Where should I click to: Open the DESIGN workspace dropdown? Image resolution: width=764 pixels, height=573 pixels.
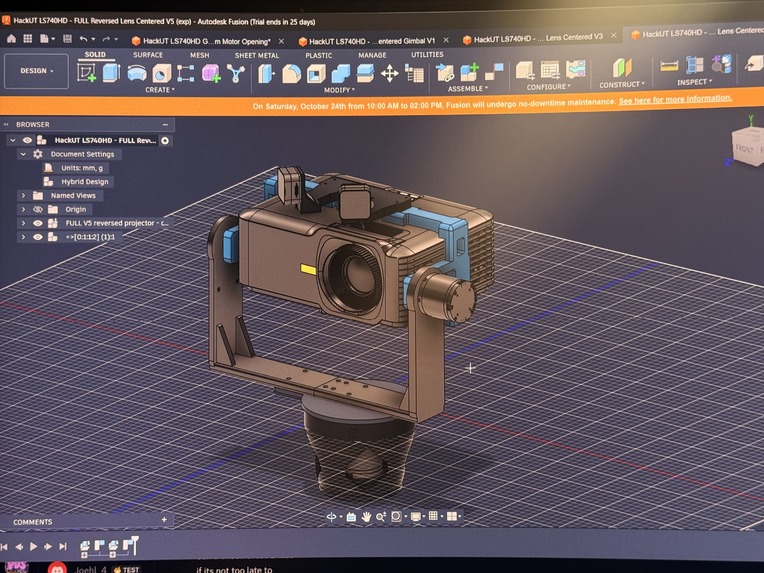[x=37, y=71]
